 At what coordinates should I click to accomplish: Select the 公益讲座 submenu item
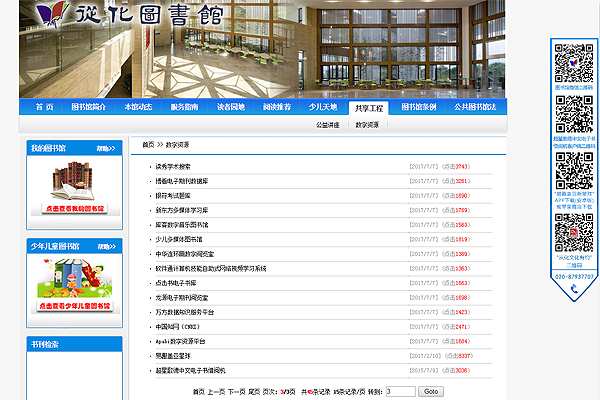tap(328, 125)
